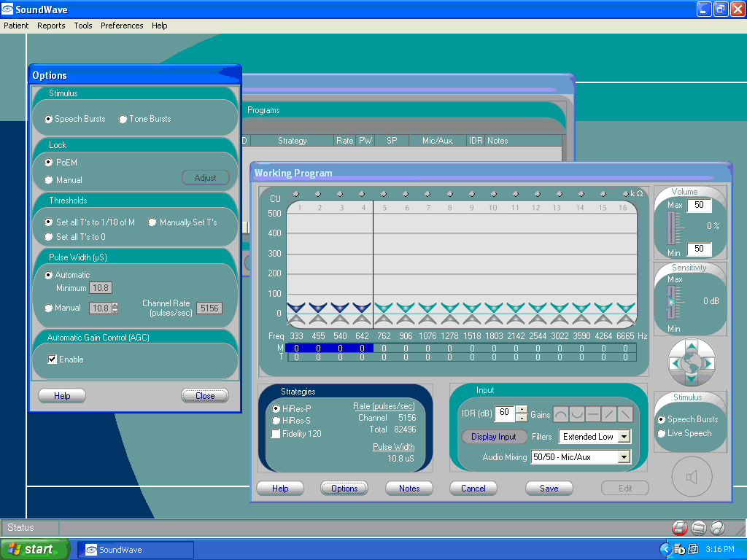
Task: Increase IDR value with the up arrow
Action: point(522,410)
